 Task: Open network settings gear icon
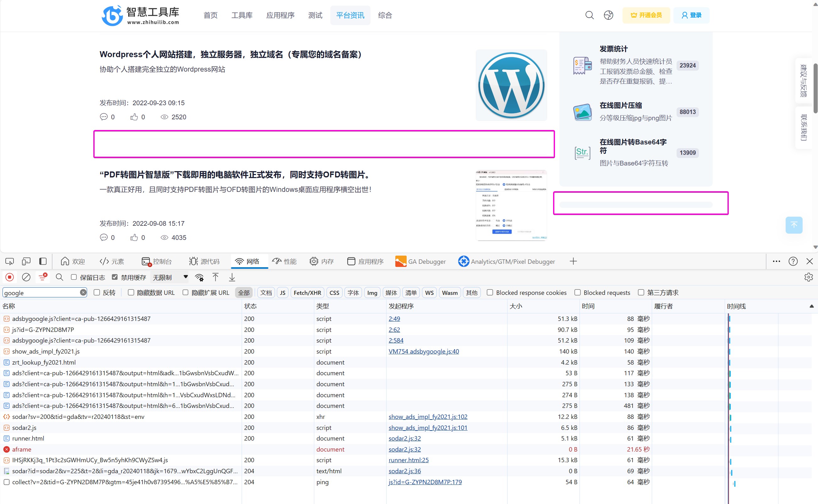[x=808, y=277]
